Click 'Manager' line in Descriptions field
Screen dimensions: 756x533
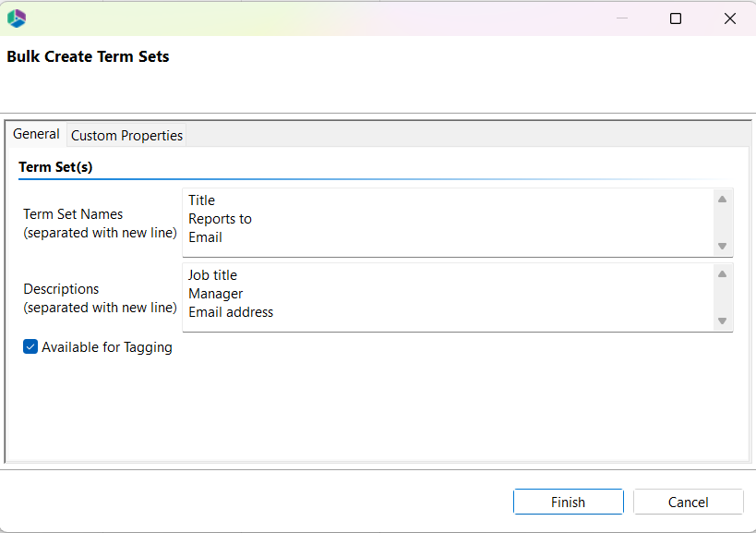click(x=215, y=293)
